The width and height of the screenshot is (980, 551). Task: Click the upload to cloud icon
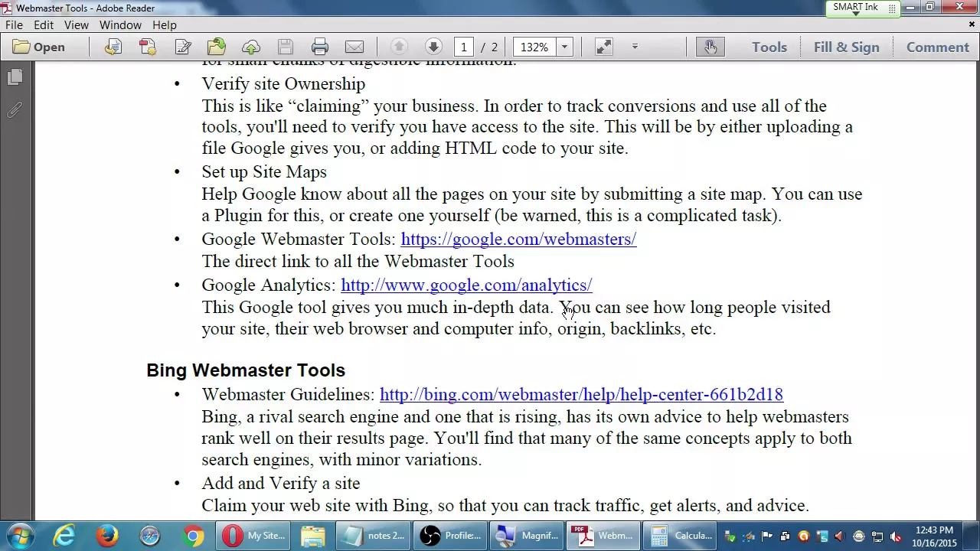click(x=251, y=47)
